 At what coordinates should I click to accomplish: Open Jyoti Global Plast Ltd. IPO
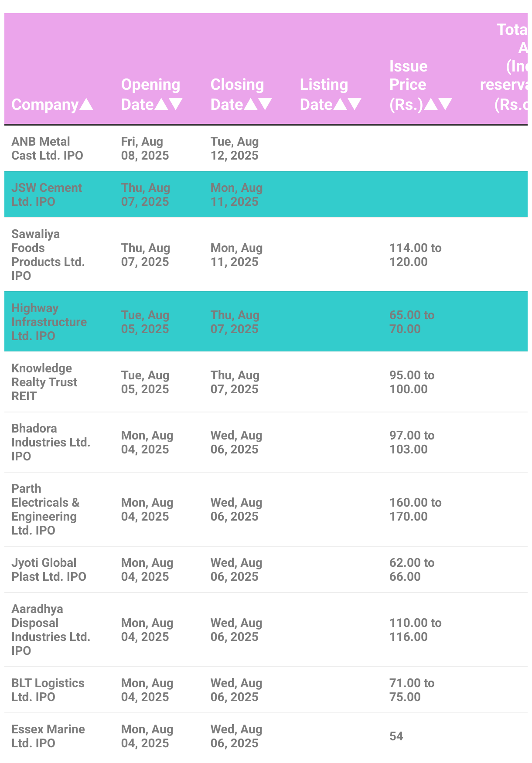49,569
